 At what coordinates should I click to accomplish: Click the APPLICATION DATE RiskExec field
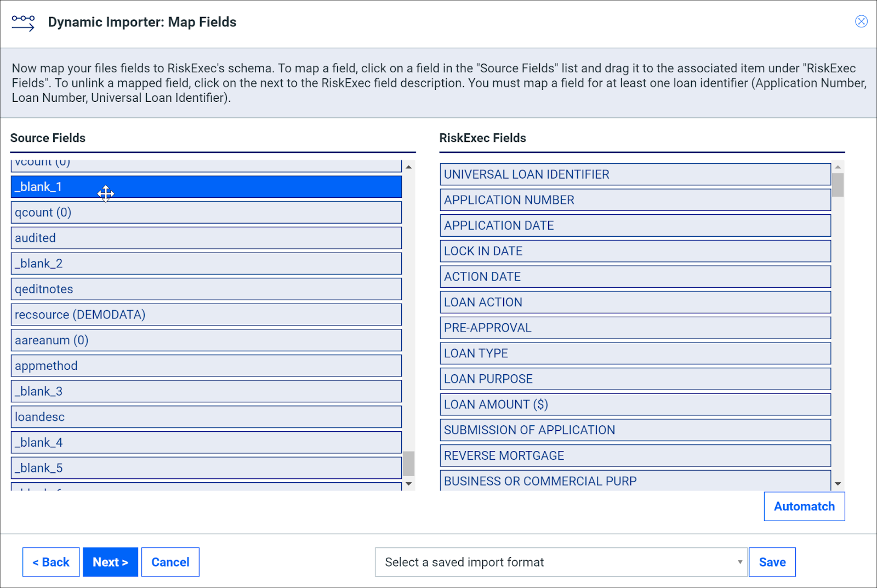635,226
